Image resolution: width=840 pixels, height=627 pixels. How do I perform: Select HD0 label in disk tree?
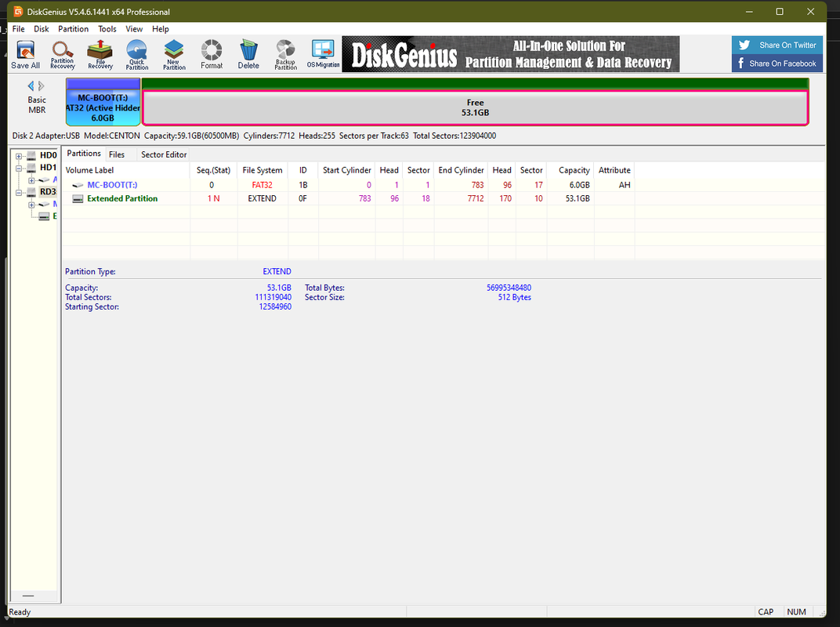click(x=49, y=155)
